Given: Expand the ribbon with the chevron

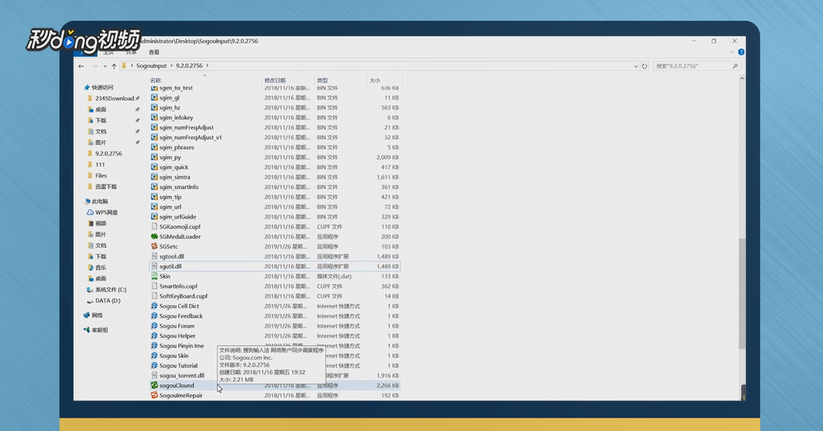Looking at the screenshot, I should click(x=732, y=52).
